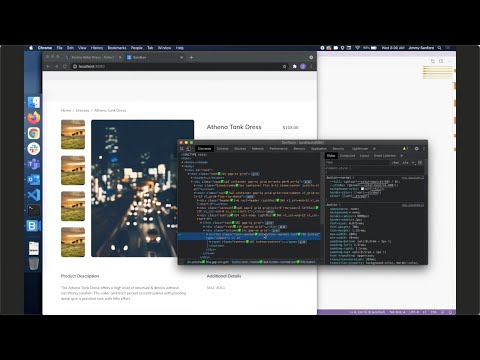The image size is (480, 360).
Task: Go to Home breadcrumb on product page
Action: pyautogui.click(x=66, y=110)
